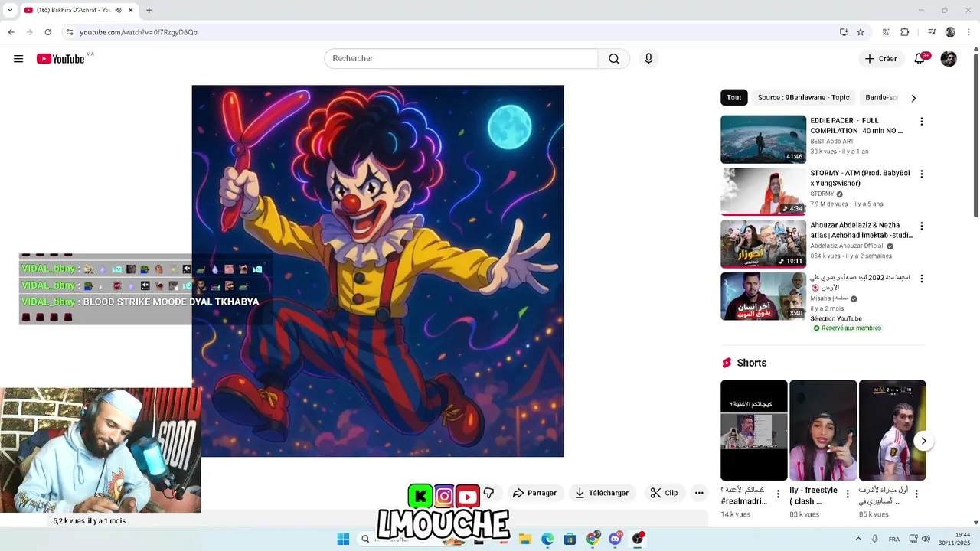The width and height of the screenshot is (980, 551).
Task: Click the magnifier search button
Action: pyautogui.click(x=614, y=59)
